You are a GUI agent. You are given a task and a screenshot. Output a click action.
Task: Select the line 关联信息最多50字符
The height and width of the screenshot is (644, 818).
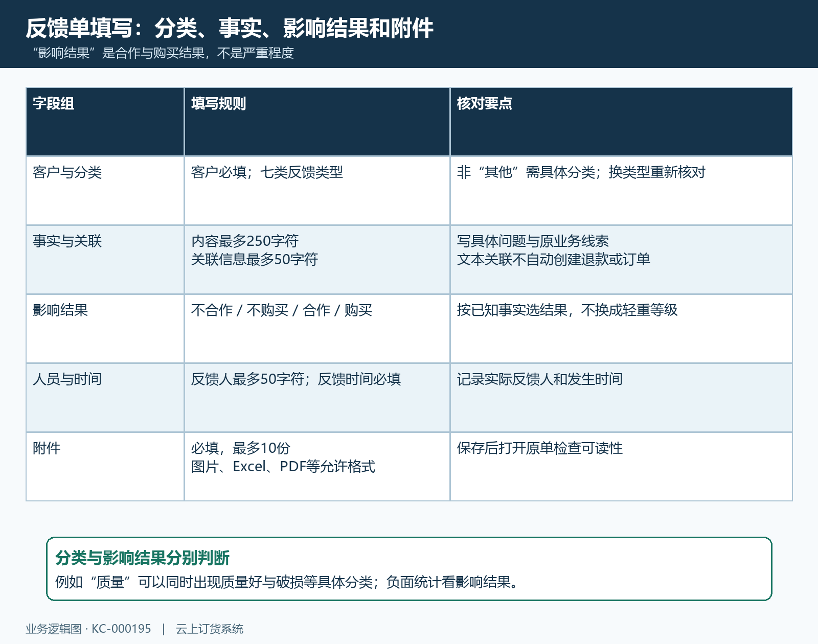point(255,260)
